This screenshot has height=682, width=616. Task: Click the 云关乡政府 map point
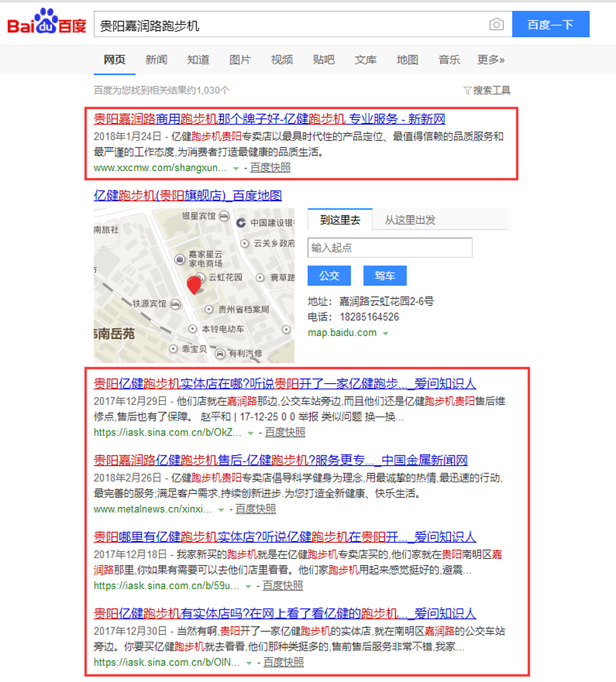[244, 243]
